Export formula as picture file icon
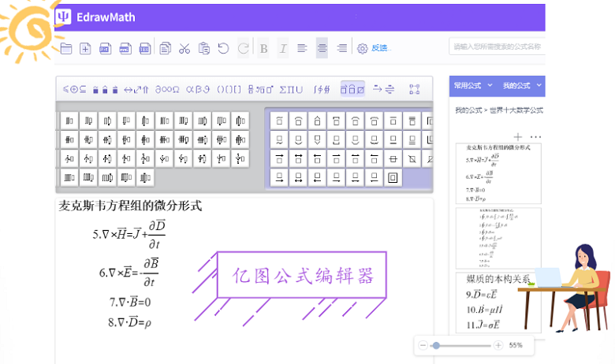The height and width of the screenshot is (364, 615). (105, 48)
